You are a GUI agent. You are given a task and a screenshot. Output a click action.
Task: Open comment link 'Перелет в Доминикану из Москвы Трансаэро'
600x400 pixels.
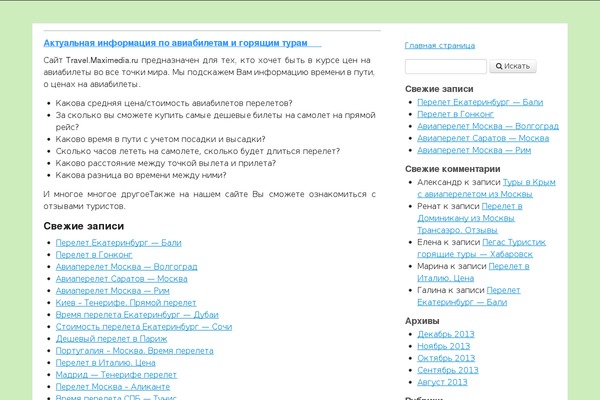pos(470,218)
